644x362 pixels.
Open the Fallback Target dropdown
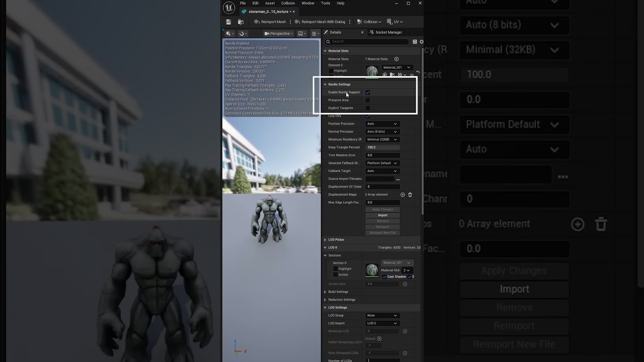[x=382, y=171]
